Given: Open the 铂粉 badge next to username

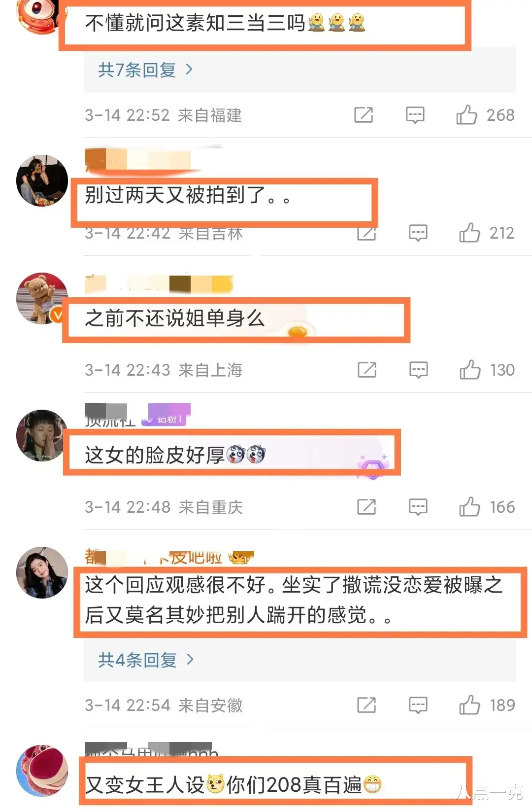Looking at the screenshot, I should pos(166,415).
